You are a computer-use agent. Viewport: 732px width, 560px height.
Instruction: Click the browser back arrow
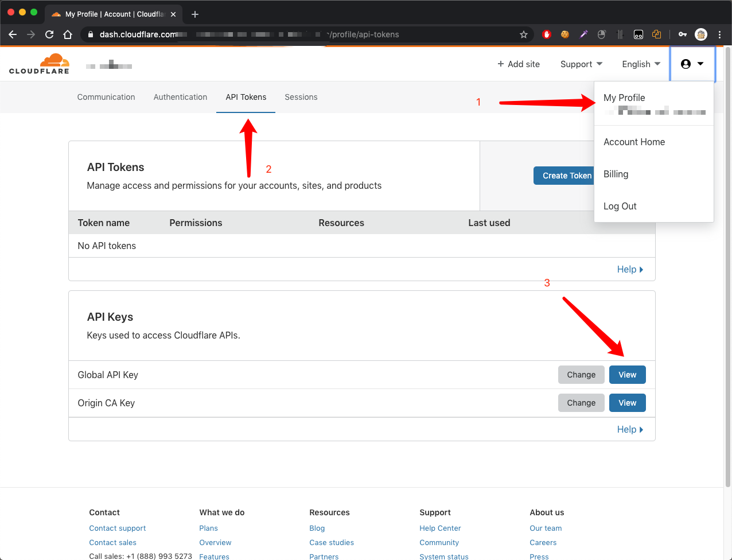point(13,34)
